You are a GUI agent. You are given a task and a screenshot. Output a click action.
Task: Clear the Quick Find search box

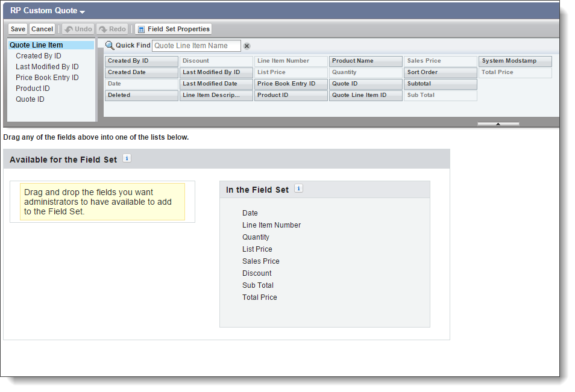[x=247, y=46]
